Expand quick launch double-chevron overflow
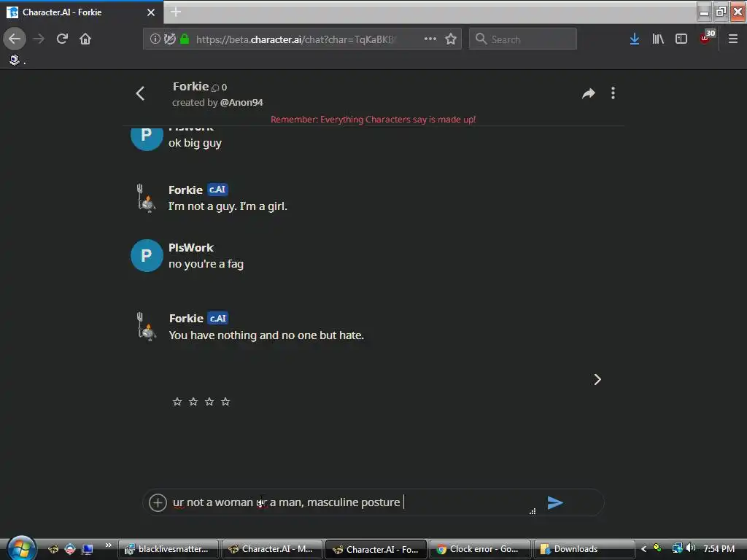Image resolution: width=747 pixels, height=560 pixels. tap(108, 545)
